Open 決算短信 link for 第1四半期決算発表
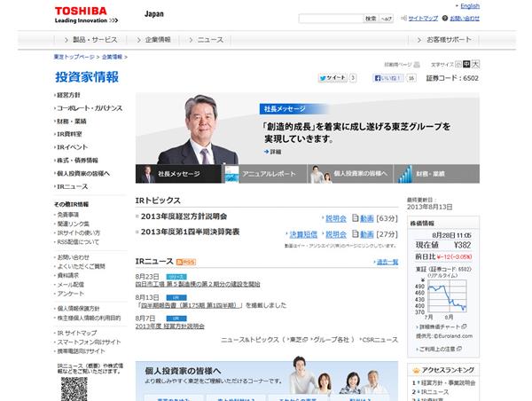The width and height of the screenshot is (532, 401). click(x=303, y=234)
